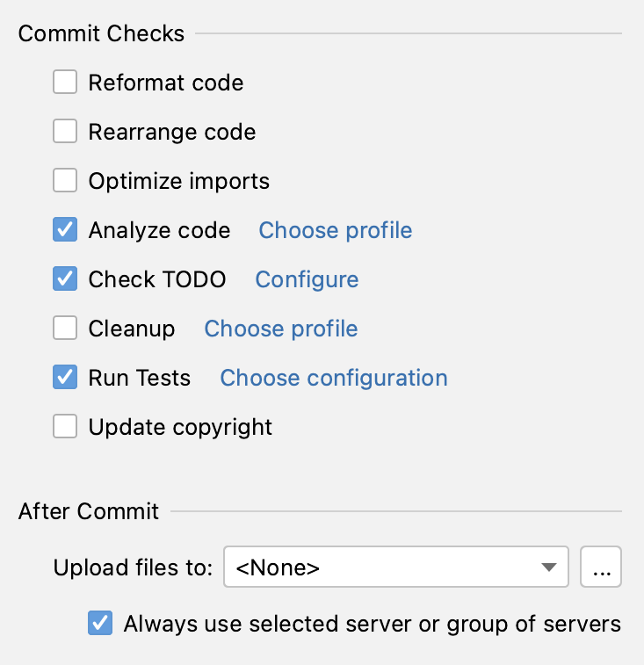644x665 pixels.
Task: Uncheck the Analyze code checkbox
Action: click(x=65, y=229)
